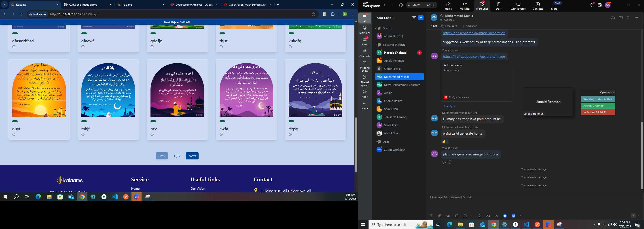
Task: Open Chrome tab search dropdown
Action: pyautogui.click(x=4, y=4)
